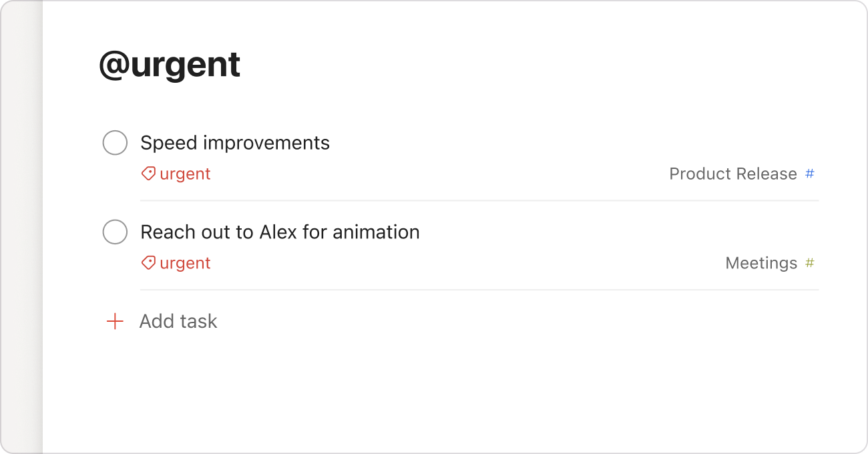Click the @urgent label heading
This screenshot has width=868, height=454.
click(x=169, y=63)
